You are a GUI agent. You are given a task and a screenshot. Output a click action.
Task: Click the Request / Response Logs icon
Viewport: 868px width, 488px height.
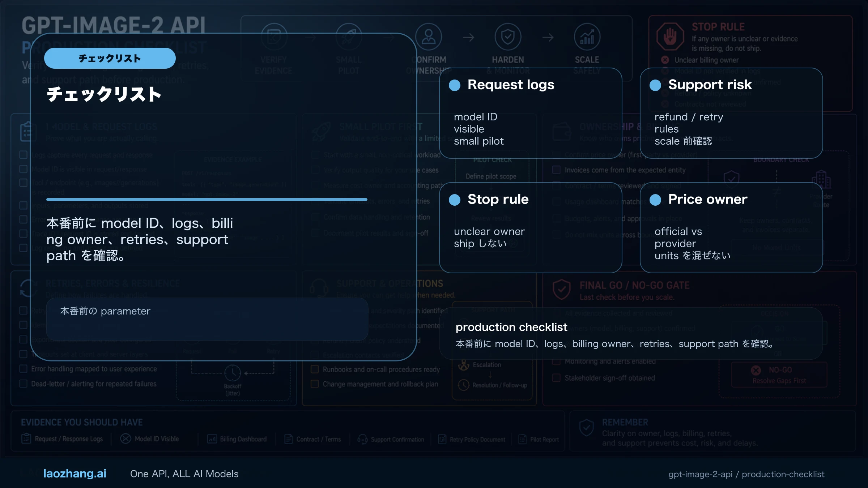click(x=26, y=438)
